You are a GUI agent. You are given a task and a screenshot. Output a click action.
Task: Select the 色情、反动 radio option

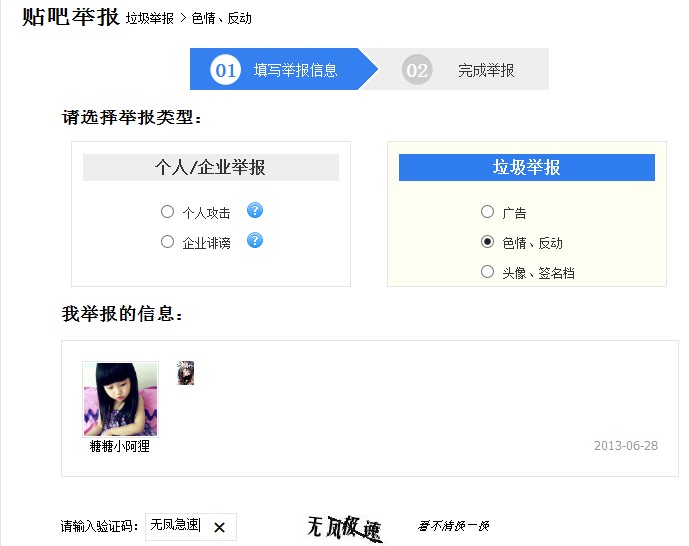click(487, 242)
